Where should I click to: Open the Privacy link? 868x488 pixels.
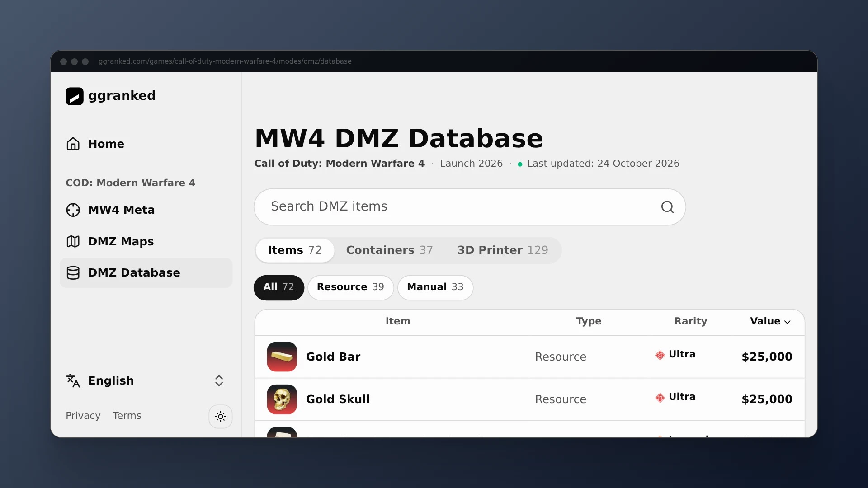(x=83, y=416)
